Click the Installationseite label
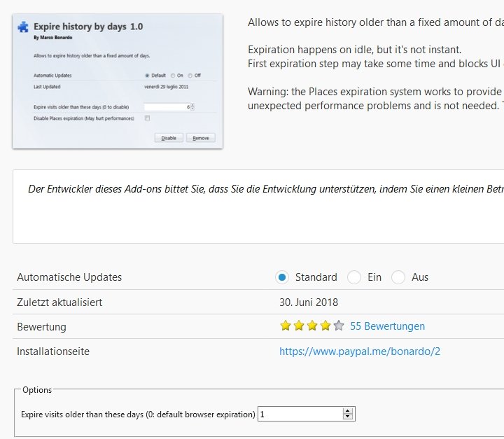Viewport: 504px width, 439px height. pyautogui.click(x=53, y=351)
